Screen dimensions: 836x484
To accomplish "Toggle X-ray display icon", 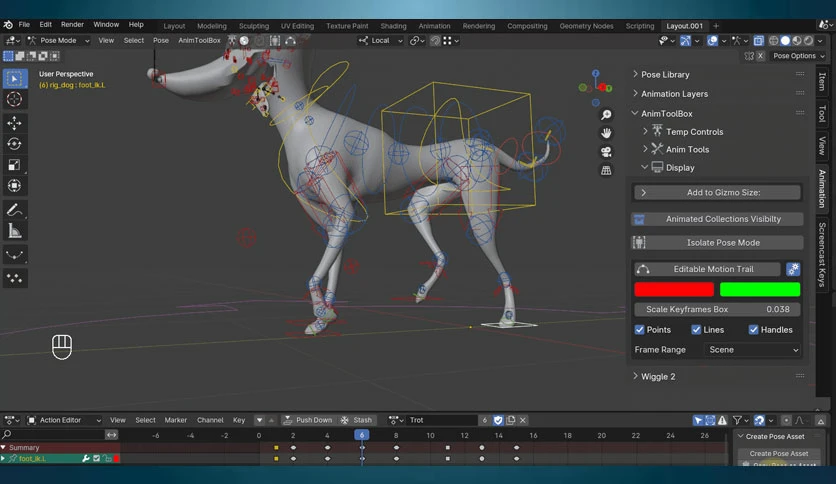I will tap(758, 41).
